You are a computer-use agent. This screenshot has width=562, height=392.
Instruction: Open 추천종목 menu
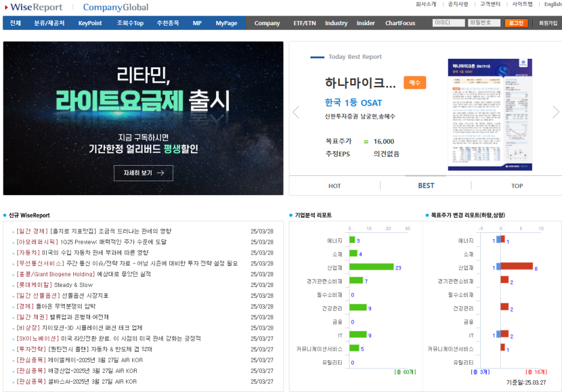point(168,23)
